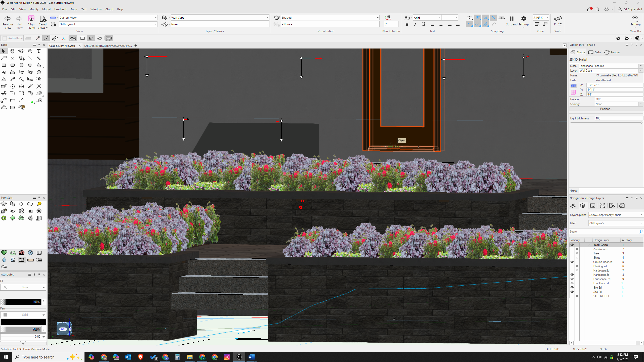
Task: Select the Rectangle tool
Action: (x=4, y=65)
